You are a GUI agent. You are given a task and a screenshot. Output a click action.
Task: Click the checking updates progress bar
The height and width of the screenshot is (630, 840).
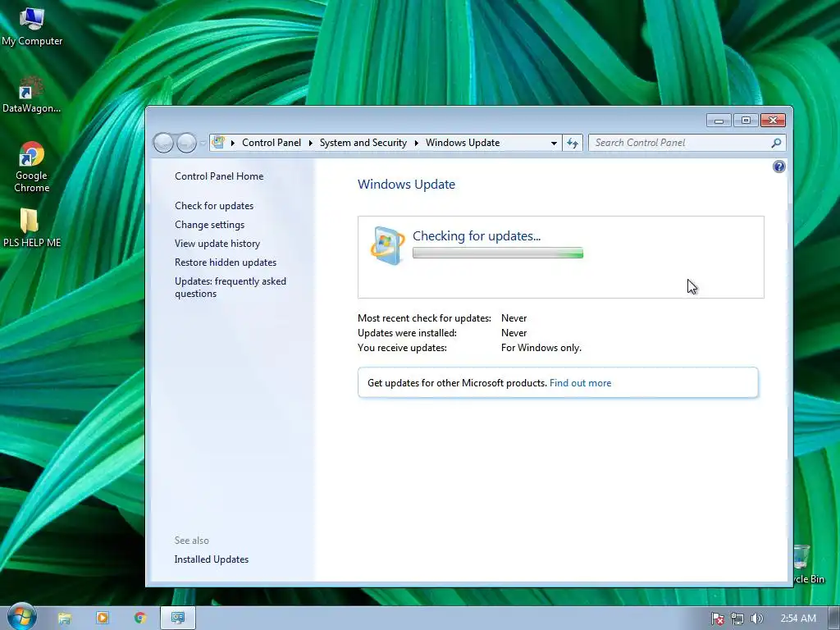498,253
